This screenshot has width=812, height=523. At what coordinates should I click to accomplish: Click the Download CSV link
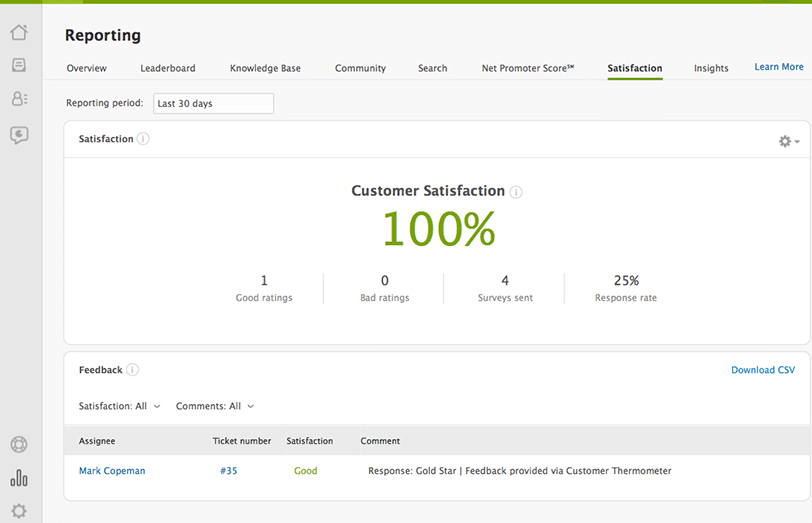[763, 370]
